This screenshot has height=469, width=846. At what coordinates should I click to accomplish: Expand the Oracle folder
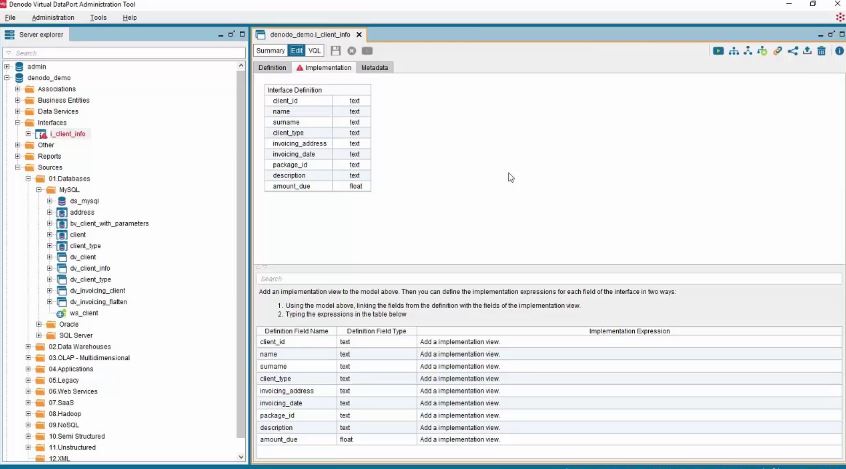39,324
